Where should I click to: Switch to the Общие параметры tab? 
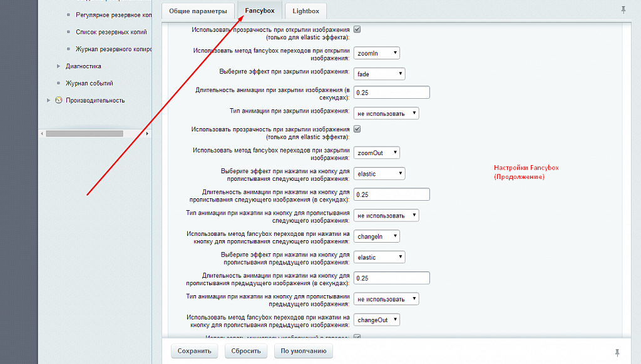pyautogui.click(x=198, y=11)
